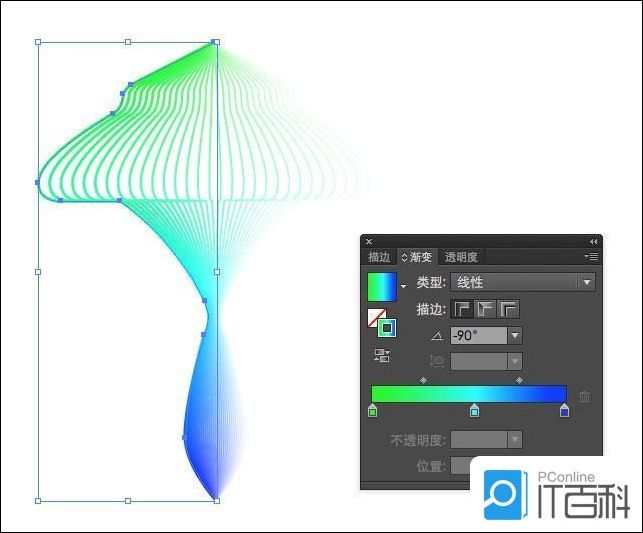
Task: Click the reverse gradient icon
Action: (382, 355)
